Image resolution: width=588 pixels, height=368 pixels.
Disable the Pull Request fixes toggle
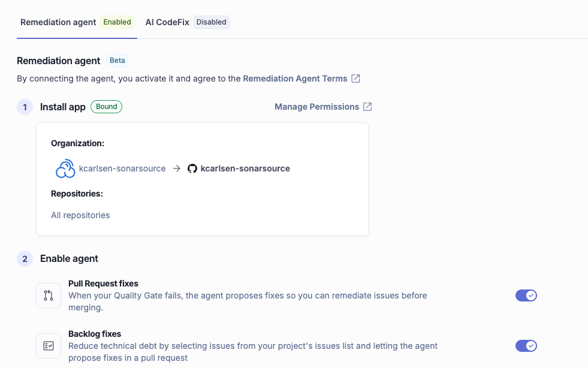[526, 295]
